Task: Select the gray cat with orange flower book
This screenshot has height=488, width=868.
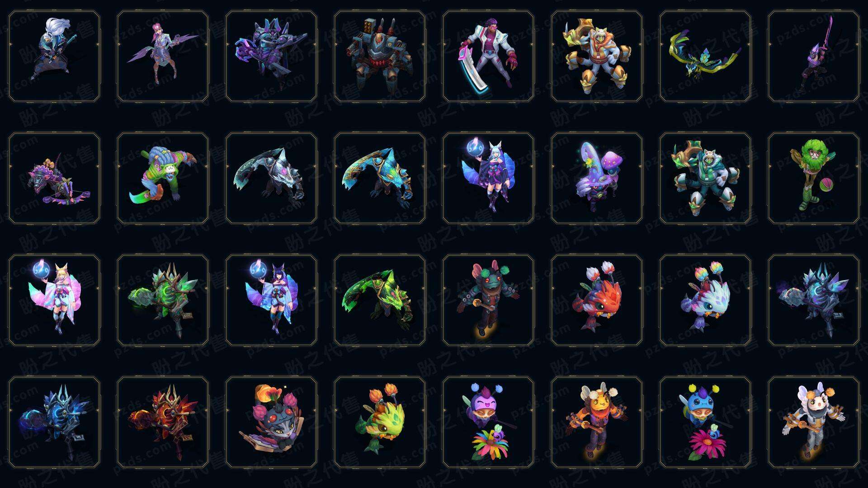Action: click(x=271, y=422)
